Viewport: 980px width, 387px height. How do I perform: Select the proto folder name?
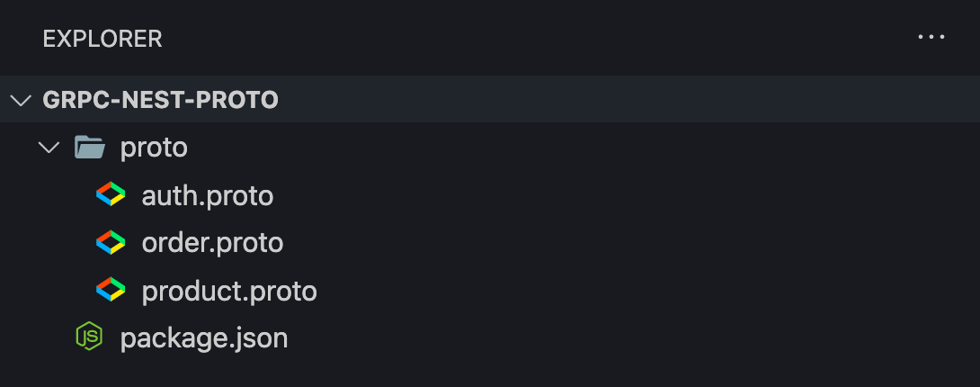154,148
